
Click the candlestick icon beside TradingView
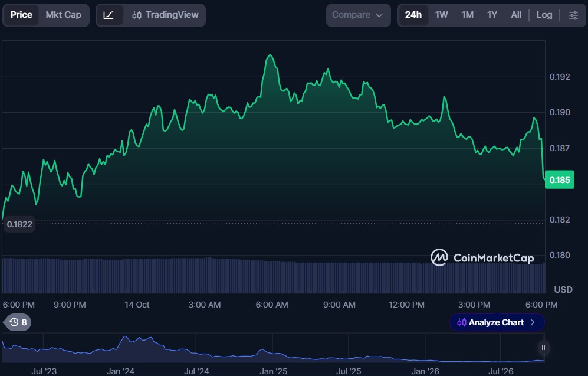[137, 15]
